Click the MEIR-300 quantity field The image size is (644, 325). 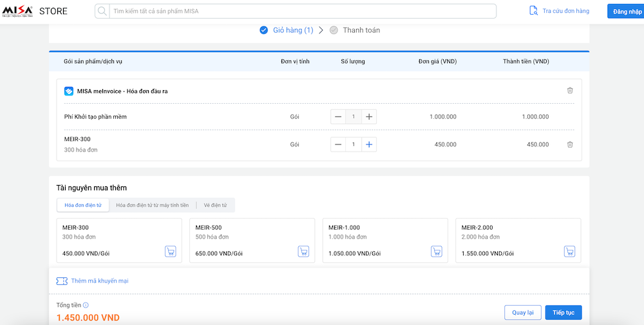pyautogui.click(x=354, y=144)
